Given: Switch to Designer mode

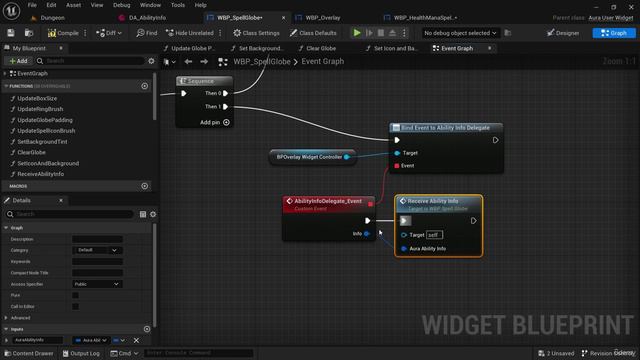Looking at the screenshot, I should 563,33.
